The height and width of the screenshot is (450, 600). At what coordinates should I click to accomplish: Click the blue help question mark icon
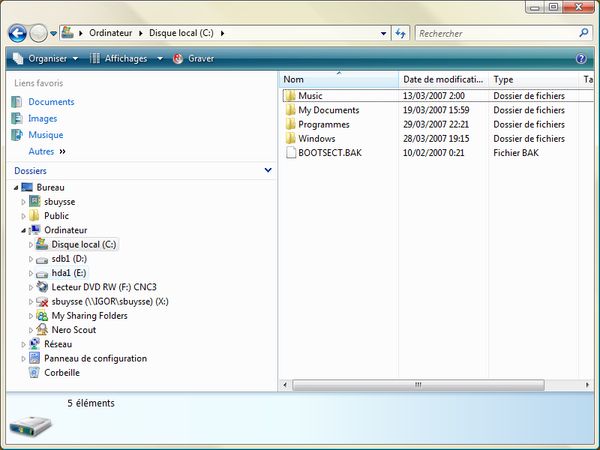582,58
